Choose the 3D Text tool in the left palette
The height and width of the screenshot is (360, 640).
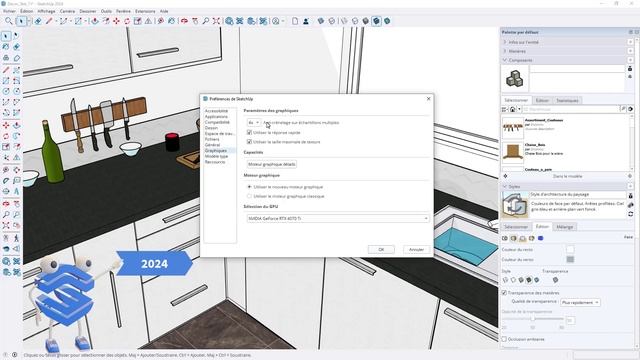(x=17, y=191)
